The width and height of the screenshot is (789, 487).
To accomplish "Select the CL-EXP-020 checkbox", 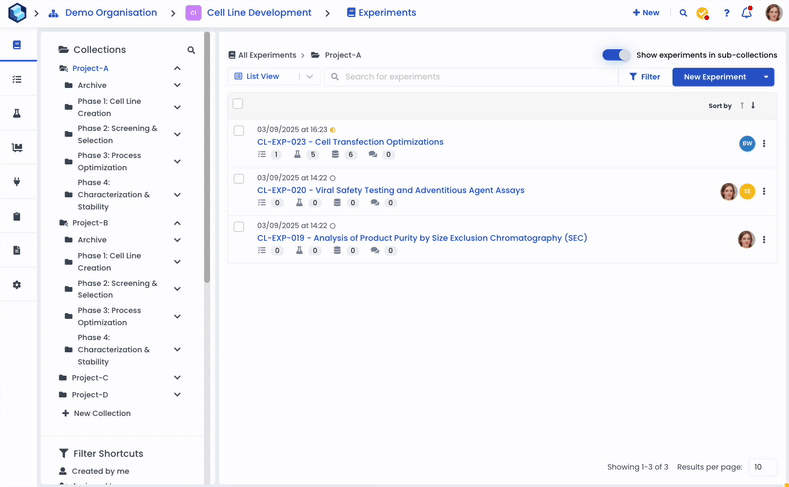I will coord(239,179).
